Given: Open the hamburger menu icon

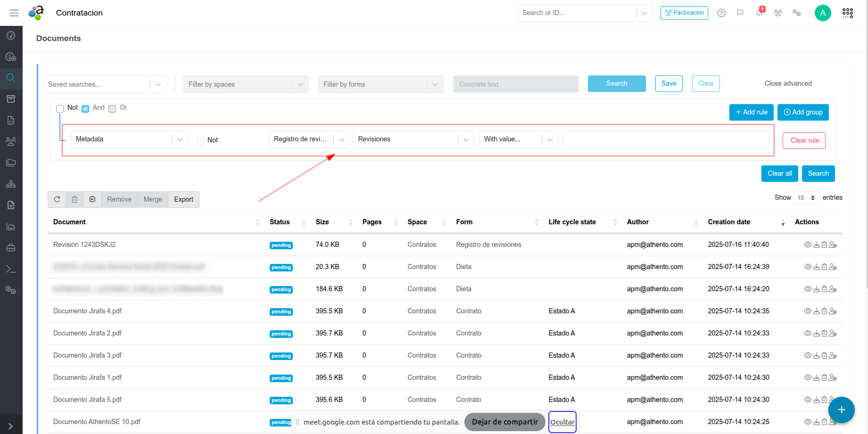Looking at the screenshot, I should [14, 13].
